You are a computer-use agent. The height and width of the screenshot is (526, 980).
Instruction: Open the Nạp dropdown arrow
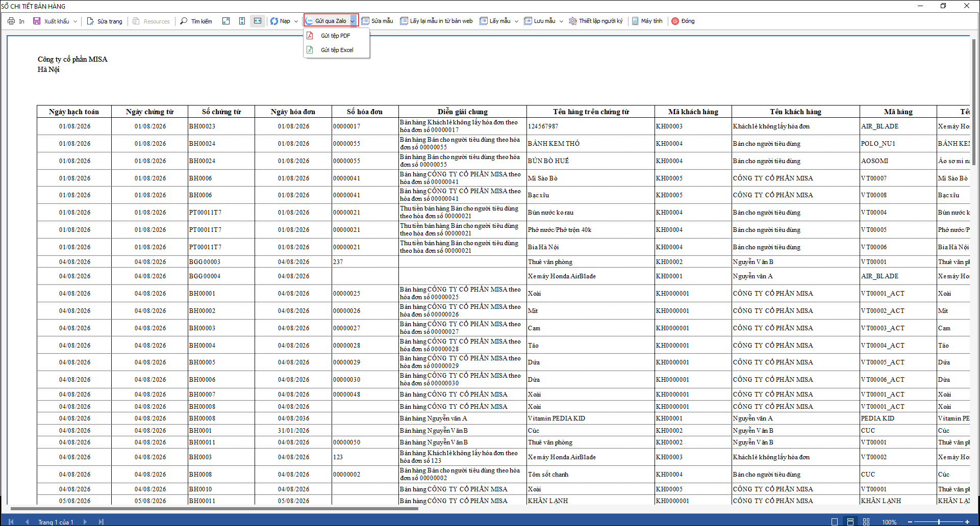coord(296,21)
